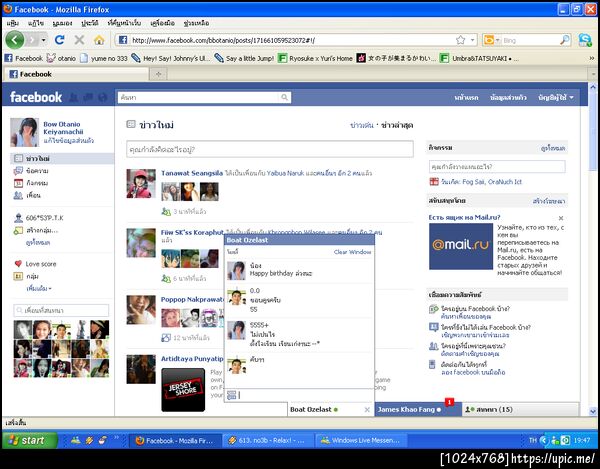The height and width of the screenshot is (469, 600).
Task: Open friend requests icon in blue header
Action: (73, 98)
